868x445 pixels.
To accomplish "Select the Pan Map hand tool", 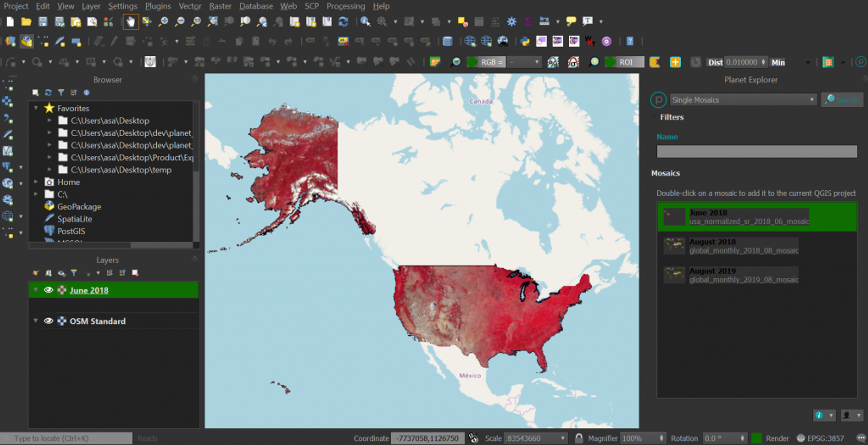I will tap(131, 22).
